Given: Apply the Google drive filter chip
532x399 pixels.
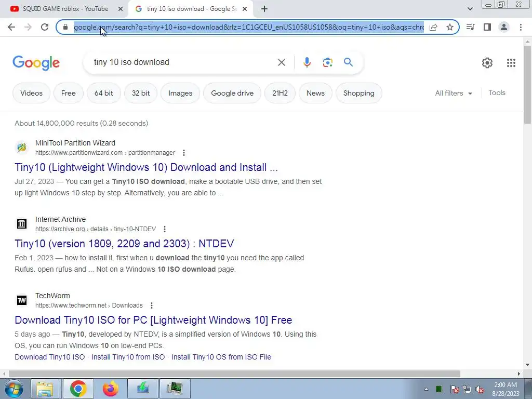Looking at the screenshot, I should coord(232,93).
